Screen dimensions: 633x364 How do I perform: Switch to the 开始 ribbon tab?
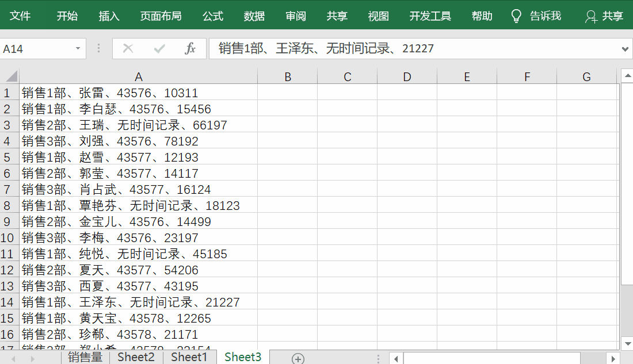point(67,16)
